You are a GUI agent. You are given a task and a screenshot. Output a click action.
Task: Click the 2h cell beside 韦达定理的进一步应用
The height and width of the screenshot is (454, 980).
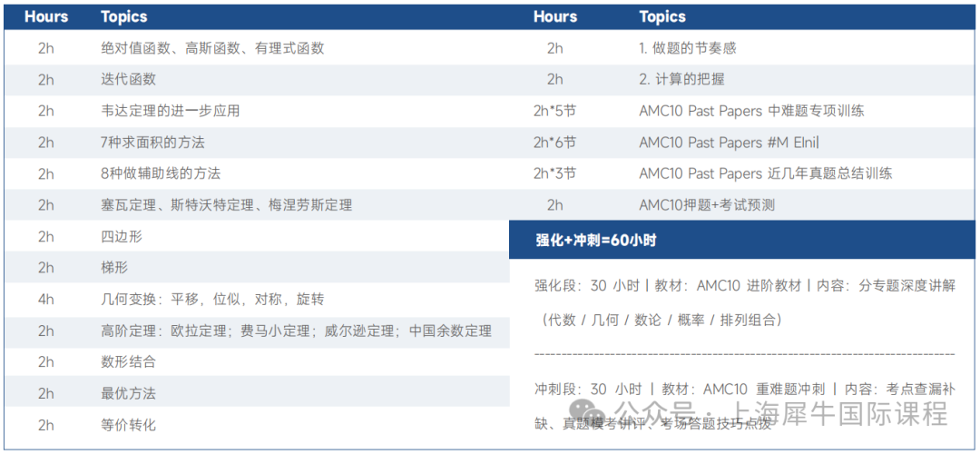click(46, 112)
